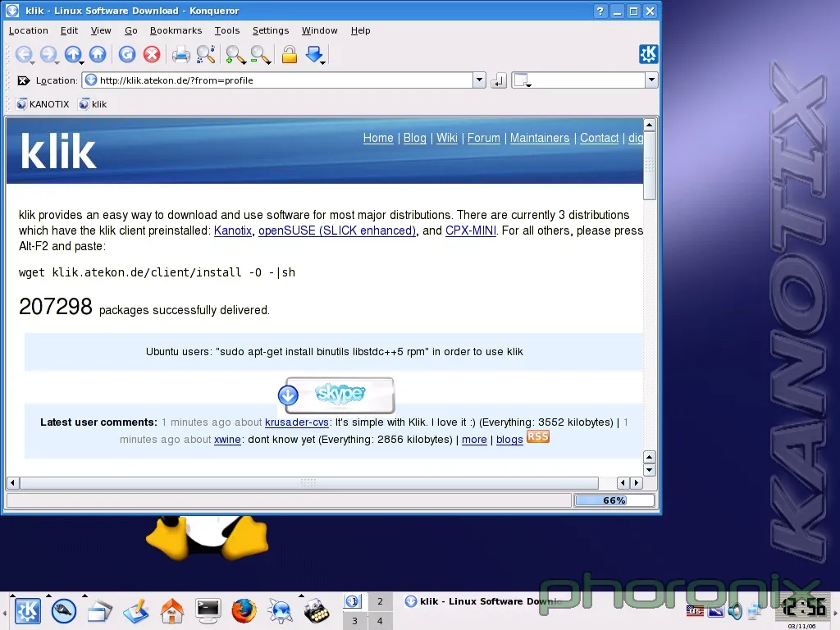Screen dimensions: 840x630
Task: Open the KANOTIX bookmark
Action: pyautogui.click(x=43, y=104)
